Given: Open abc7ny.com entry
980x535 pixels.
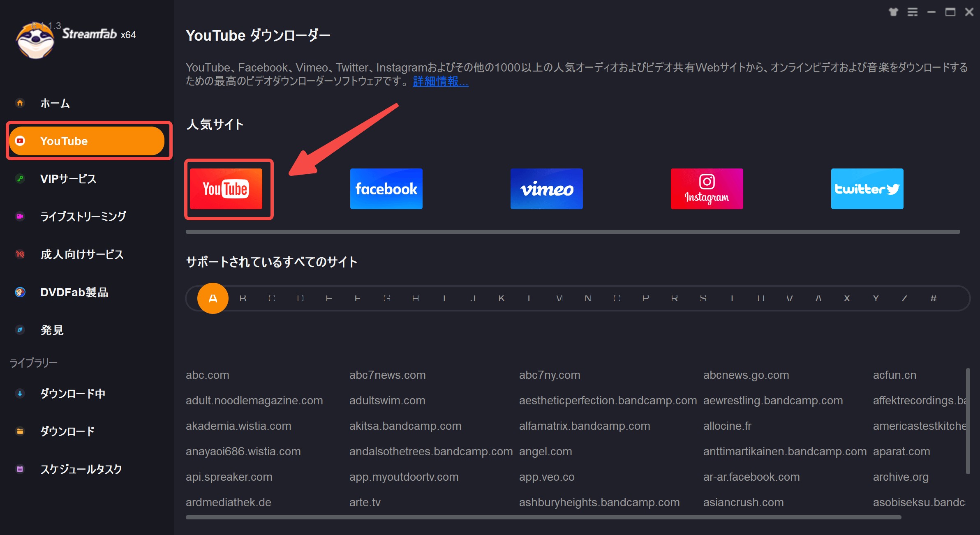Looking at the screenshot, I should tap(550, 375).
